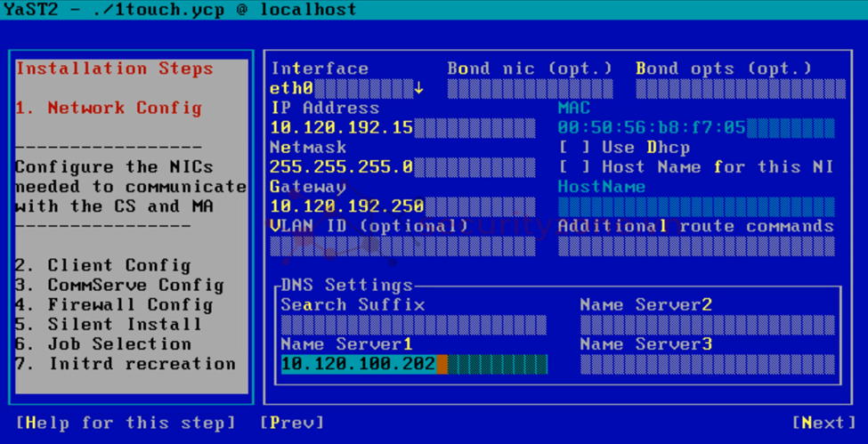
Task: Click the Name Server2 input field
Action: [707, 325]
